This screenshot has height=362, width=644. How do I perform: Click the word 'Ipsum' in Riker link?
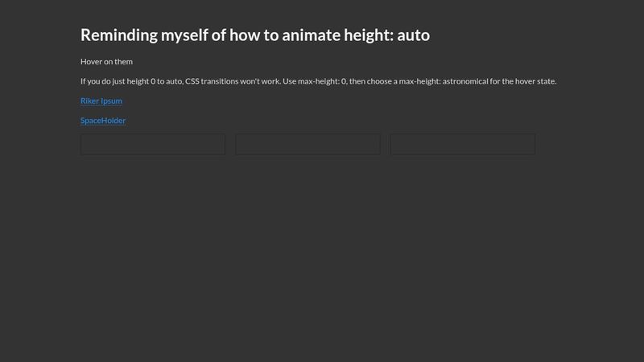coord(111,101)
